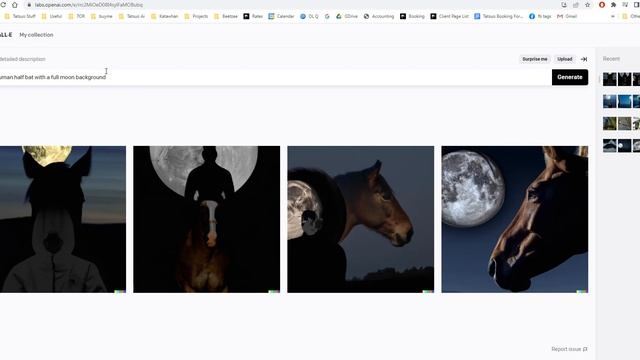Bookmark this page with the star icon

pyautogui.click(x=587, y=5)
